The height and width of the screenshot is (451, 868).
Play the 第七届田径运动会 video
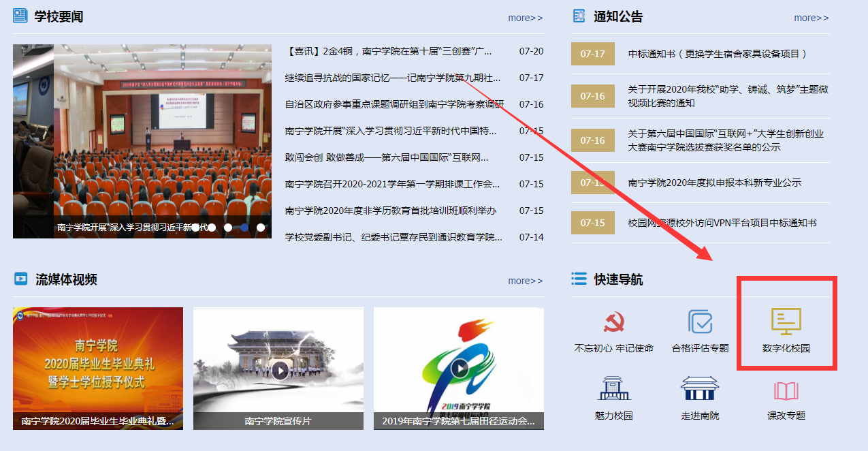click(x=460, y=369)
